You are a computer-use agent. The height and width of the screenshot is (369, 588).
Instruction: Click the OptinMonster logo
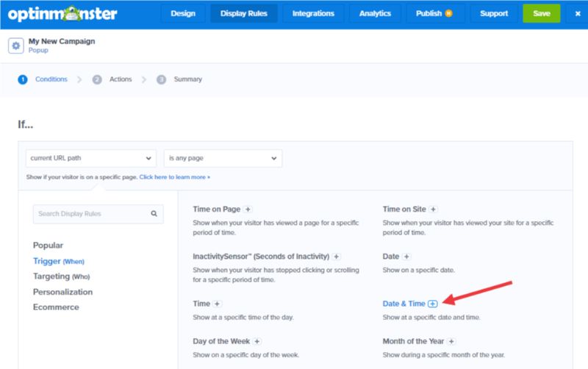pos(62,13)
